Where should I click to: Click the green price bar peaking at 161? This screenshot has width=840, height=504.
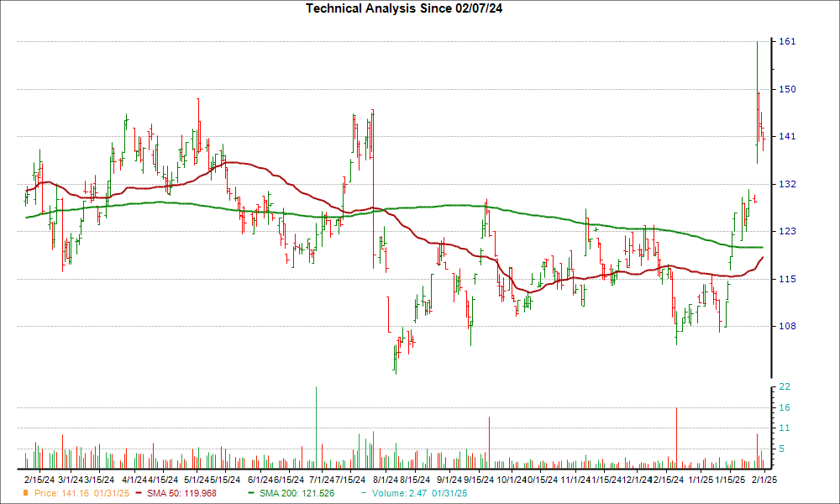point(757,102)
